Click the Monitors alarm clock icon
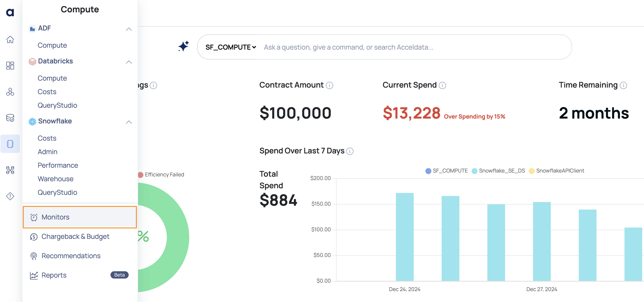 (34, 217)
